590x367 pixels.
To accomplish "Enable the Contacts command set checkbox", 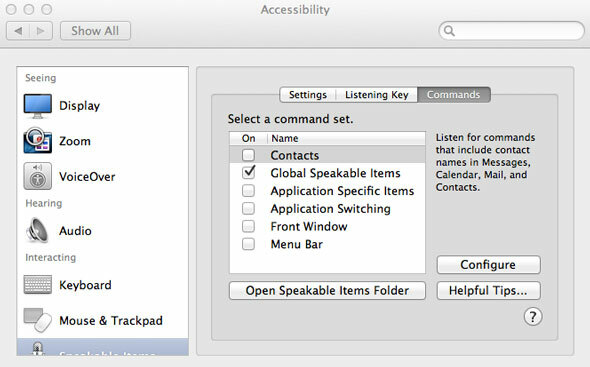I will [x=248, y=155].
